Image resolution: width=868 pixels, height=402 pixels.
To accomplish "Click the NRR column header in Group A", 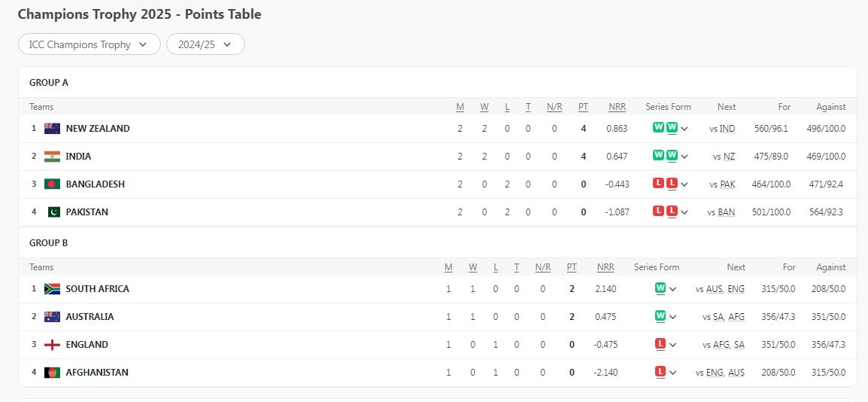I will pos(617,107).
